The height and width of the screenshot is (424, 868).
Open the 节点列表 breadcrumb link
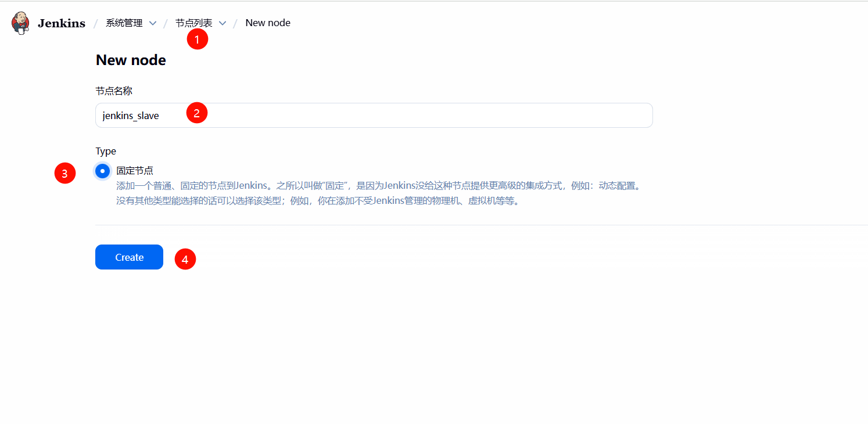coord(193,23)
